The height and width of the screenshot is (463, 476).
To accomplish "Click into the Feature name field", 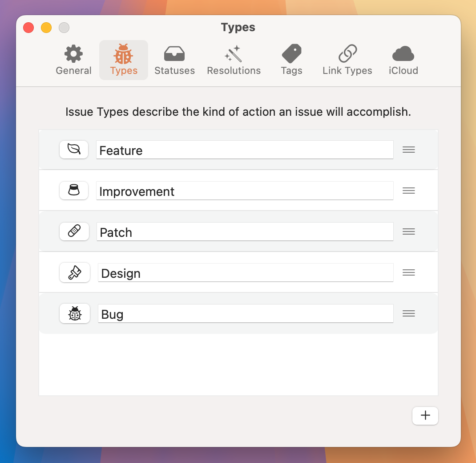I will [x=245, y=150].
